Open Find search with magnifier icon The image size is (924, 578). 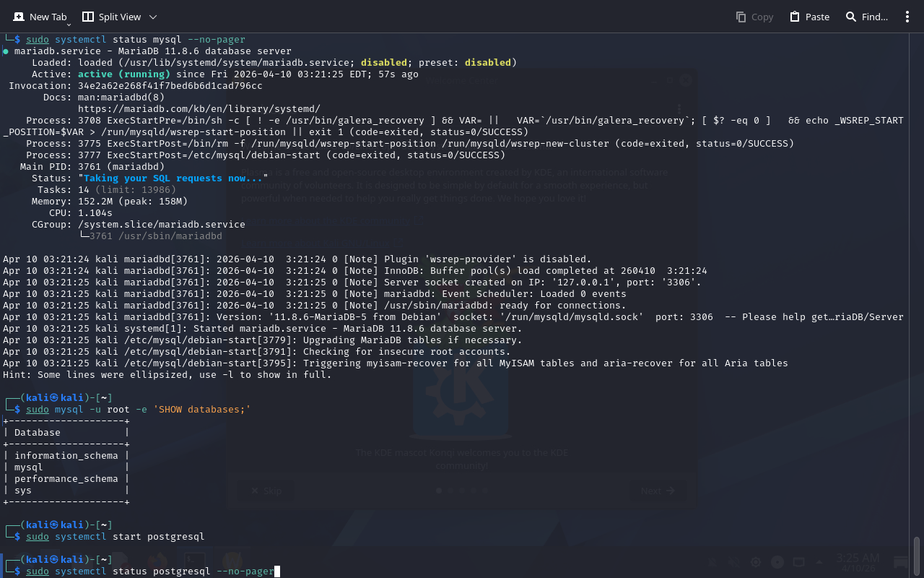pos(866,17)
